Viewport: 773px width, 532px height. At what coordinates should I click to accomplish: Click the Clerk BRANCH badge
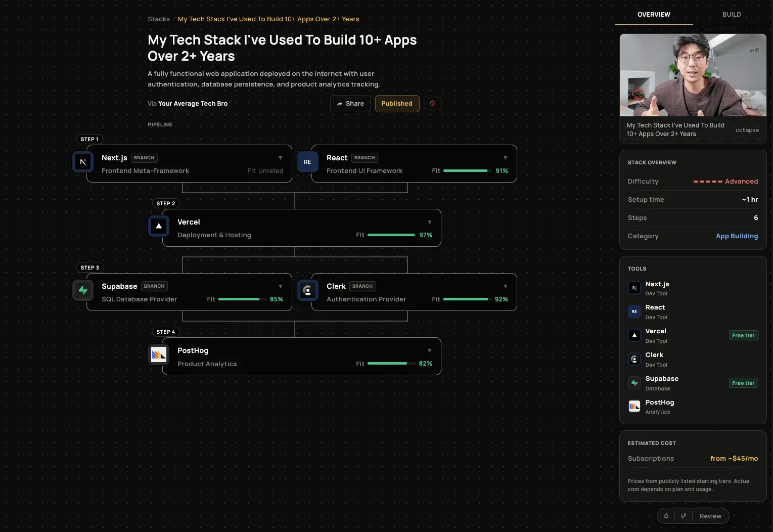pos(362,286)
